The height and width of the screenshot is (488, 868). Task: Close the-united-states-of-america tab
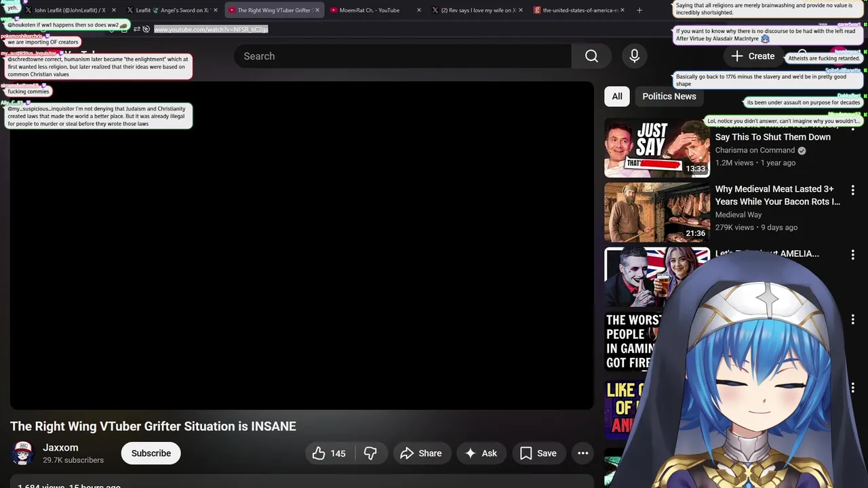click(622, 10)
